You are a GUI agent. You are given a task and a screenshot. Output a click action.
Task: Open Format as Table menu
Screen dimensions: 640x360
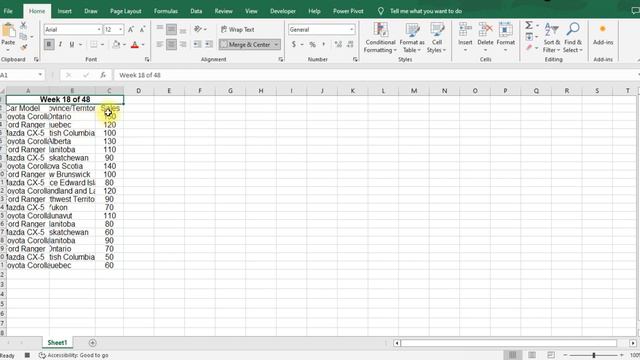[x=412, y=38]
